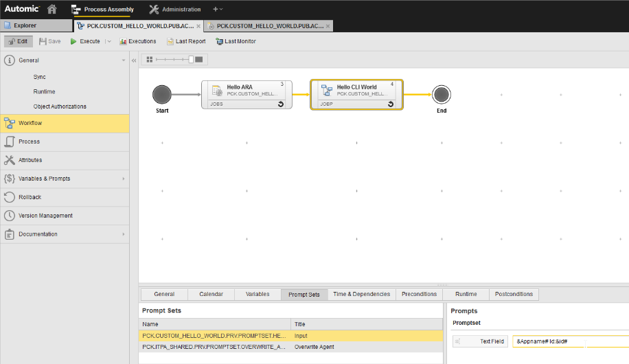Open the Prompt Sets tab
The height and width of the screenshot is (364, 629).
coord(304,294)
